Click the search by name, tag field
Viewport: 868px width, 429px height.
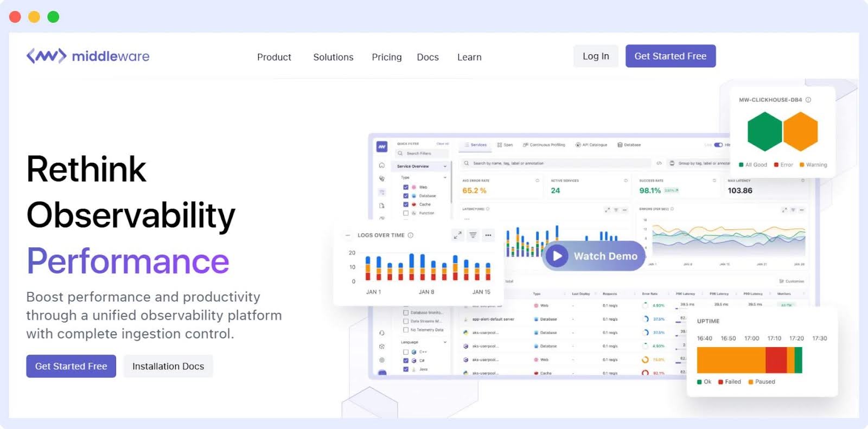pyautogui.click(x=556, y=163)
